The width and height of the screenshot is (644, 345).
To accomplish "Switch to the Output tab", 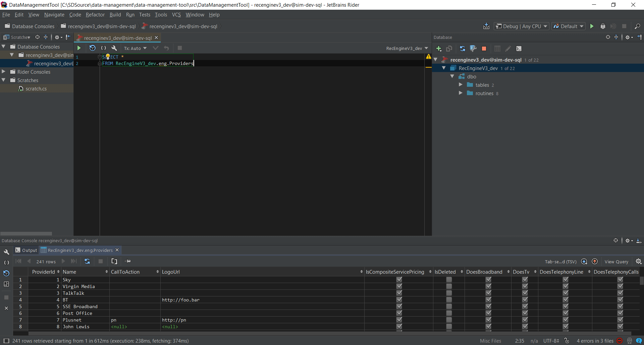I will click(26, 250).
